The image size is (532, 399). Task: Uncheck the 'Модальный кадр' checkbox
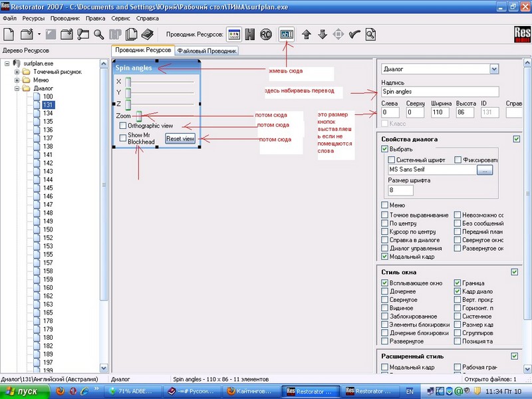(385, 256)
